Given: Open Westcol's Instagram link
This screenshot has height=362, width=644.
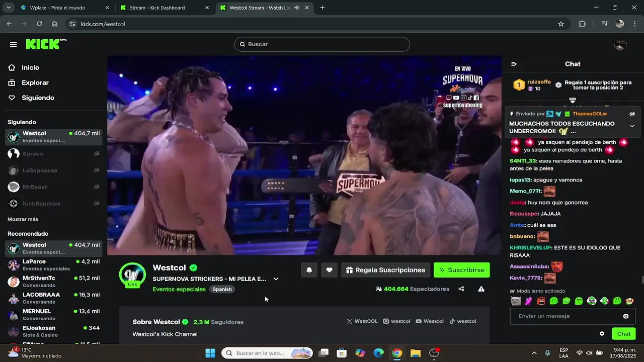Looking at the screenshot, I should click(x=396, y=321).
